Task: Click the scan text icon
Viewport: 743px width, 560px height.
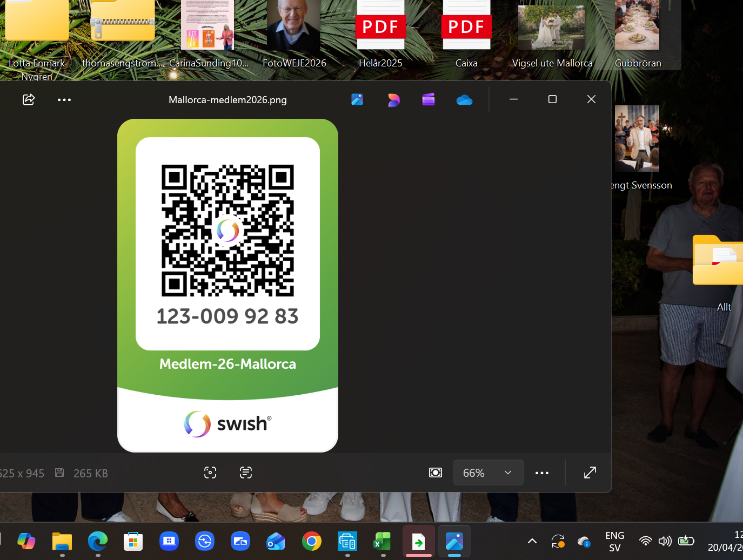Action: pyautogui.click(x=246, y=473)
